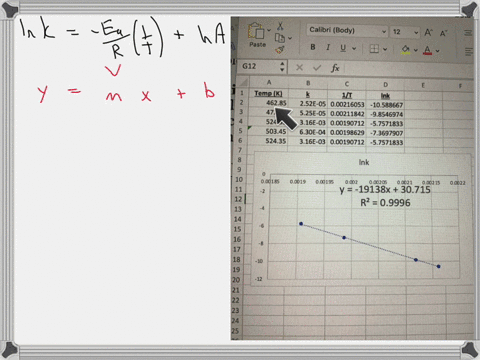Select column E header

click(x=423, y=85)
